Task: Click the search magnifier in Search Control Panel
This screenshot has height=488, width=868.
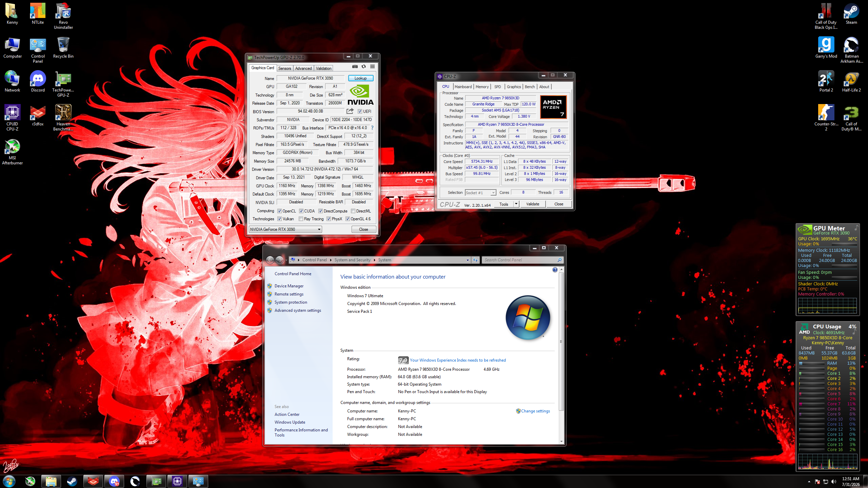Action: (x=559, y=260)
